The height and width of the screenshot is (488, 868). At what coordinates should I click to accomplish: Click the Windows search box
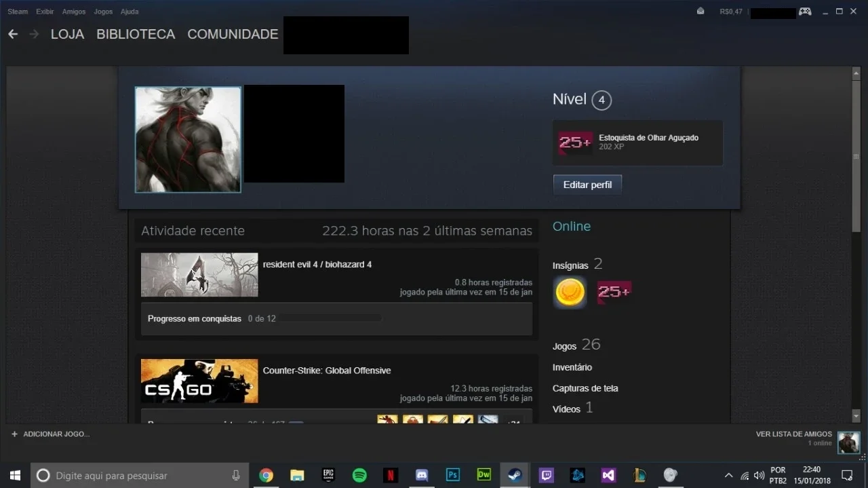(x=140, y=475)
